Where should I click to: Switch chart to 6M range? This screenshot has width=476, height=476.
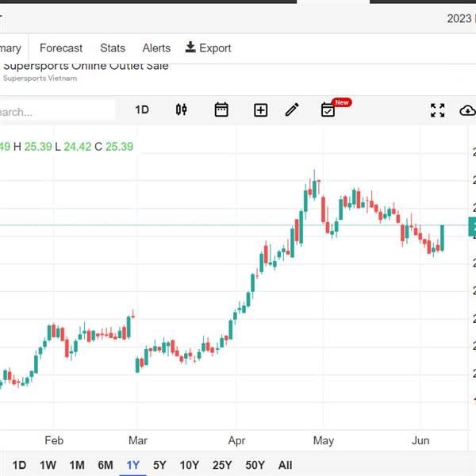pos(106,465)
